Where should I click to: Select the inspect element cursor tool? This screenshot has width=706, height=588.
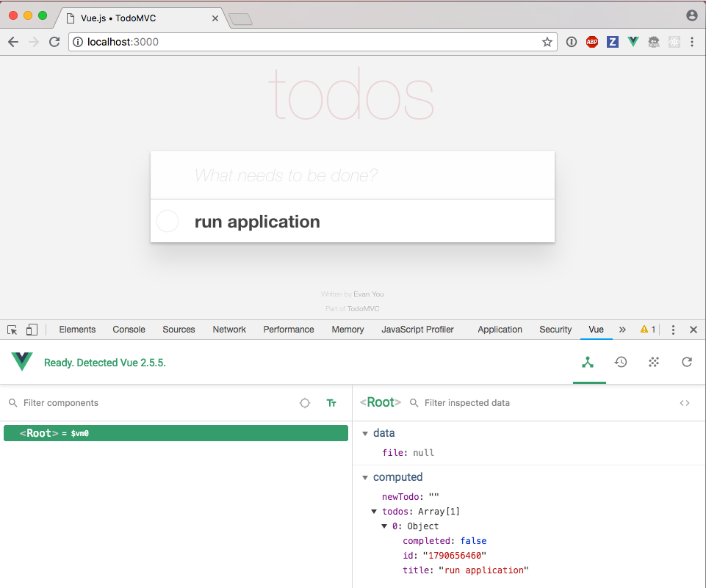pos(12,330)
